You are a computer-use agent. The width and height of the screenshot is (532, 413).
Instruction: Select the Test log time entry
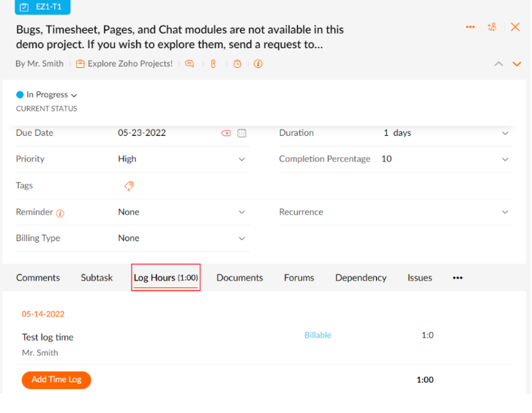pyautogui.click(x=48, y=337)
